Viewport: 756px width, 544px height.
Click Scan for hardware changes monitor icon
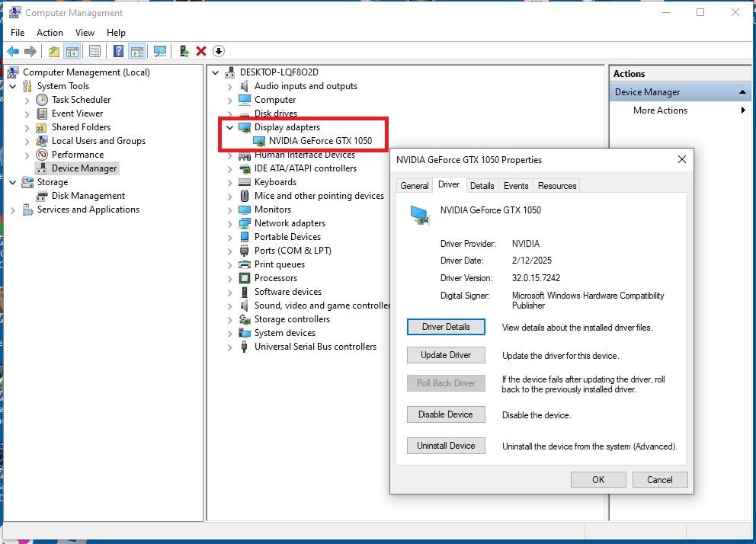click(x=160, y=51)
